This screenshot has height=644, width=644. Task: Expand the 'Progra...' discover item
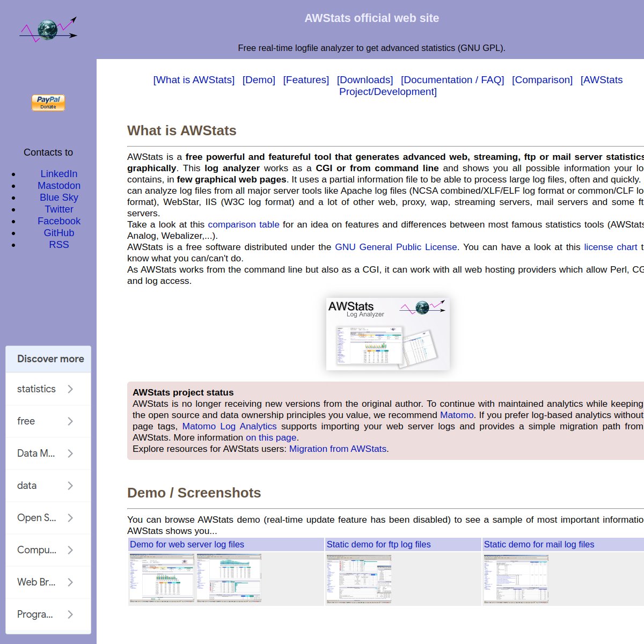(48, 614)
